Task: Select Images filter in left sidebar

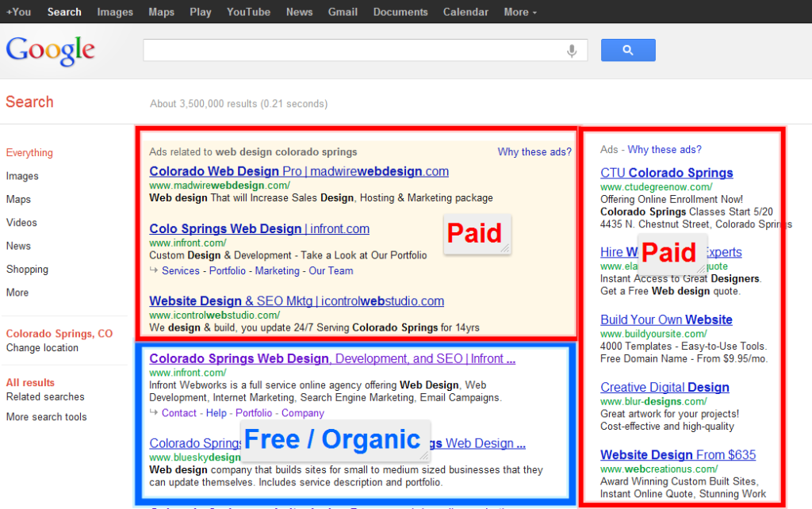Action: point(22,176)
